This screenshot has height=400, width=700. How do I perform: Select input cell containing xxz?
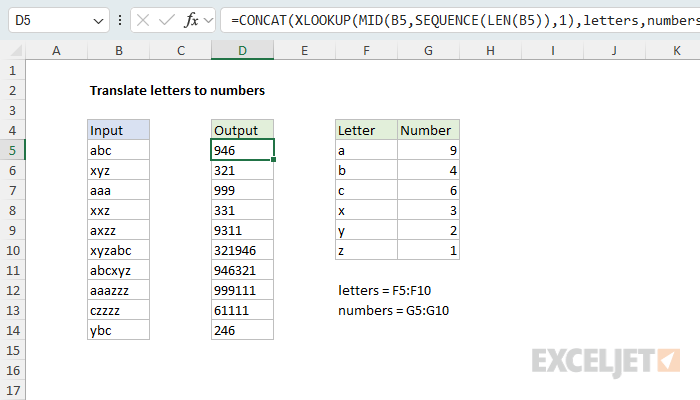pos(119,210)
